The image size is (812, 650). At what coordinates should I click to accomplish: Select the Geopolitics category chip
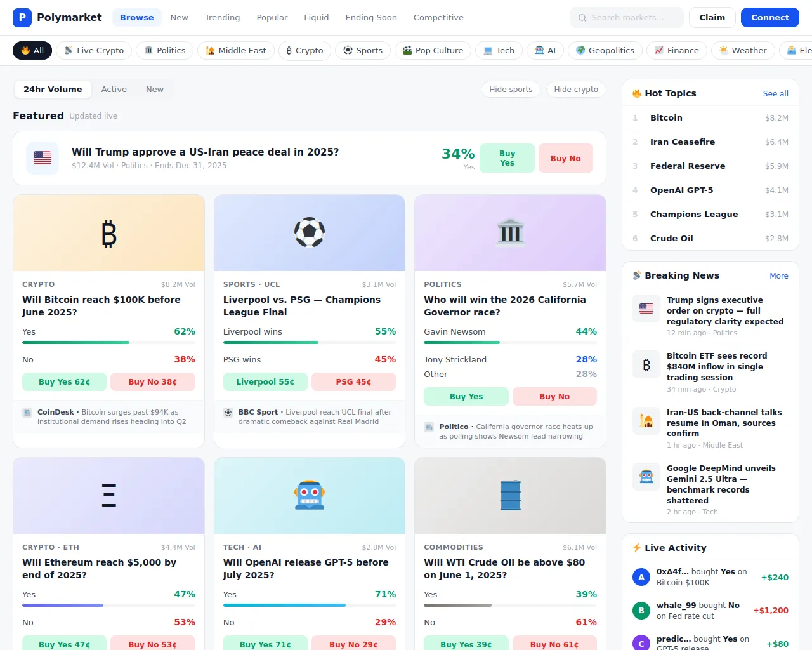coord(605,51)
